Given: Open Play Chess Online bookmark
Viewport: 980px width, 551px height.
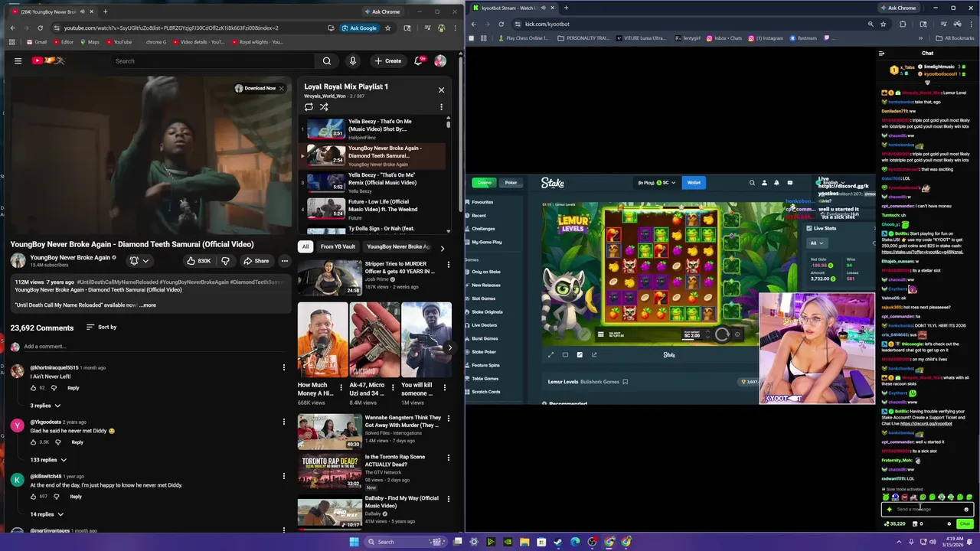Looking at the screenshot, I should tap(523, 37).
